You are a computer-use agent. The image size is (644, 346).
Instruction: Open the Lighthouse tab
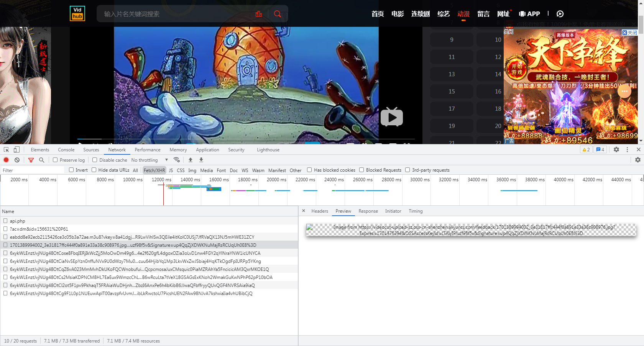tap(268, 150)
